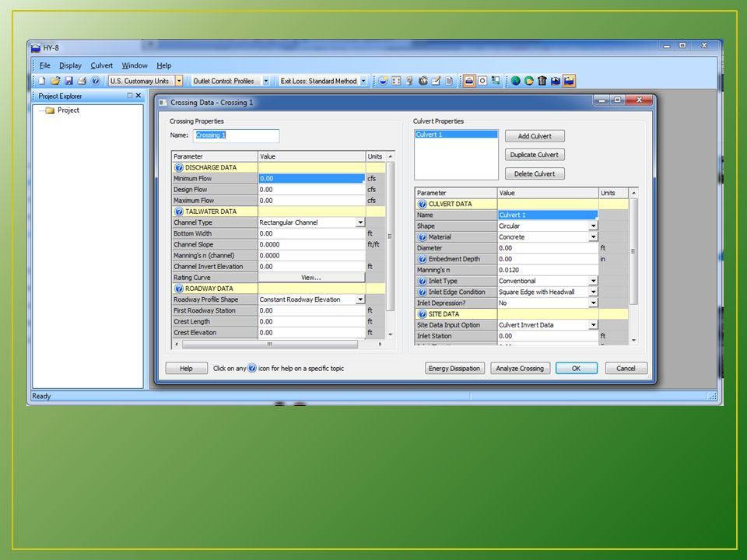Click the circle-in-square view icon

[482, 81]
